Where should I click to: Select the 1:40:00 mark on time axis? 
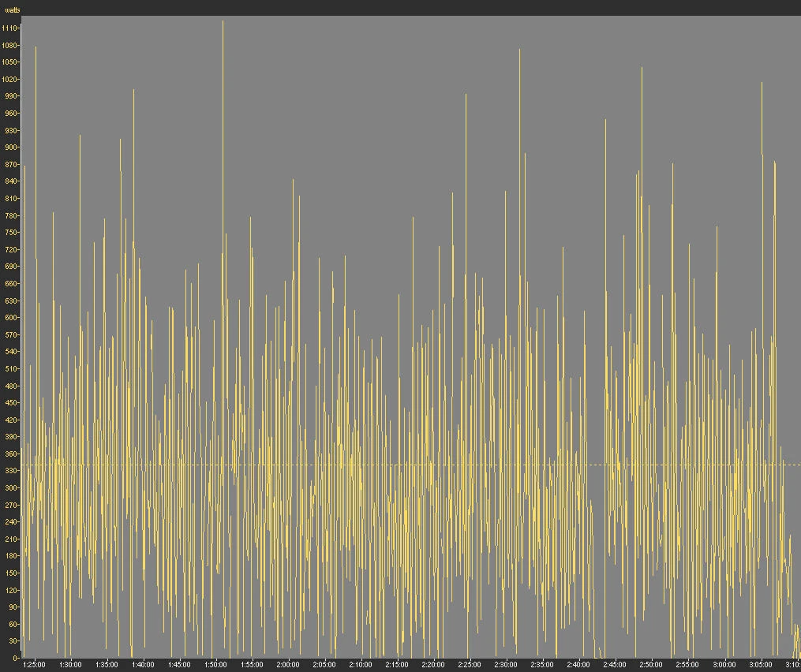pyautogui.click(x=143, y=665)
